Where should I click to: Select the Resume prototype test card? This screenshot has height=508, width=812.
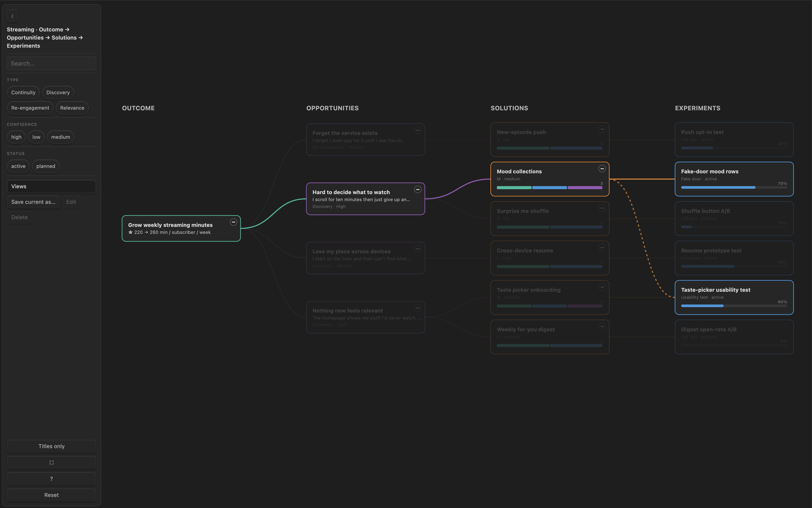(734, 258)
